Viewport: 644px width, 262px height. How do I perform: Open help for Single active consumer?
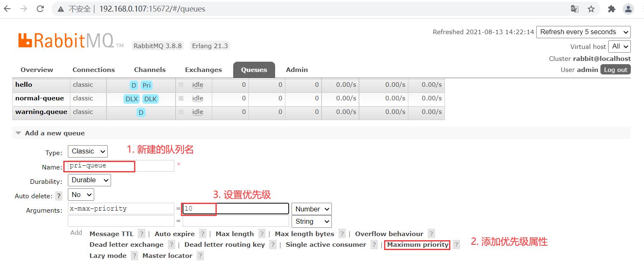pos(374,244)
